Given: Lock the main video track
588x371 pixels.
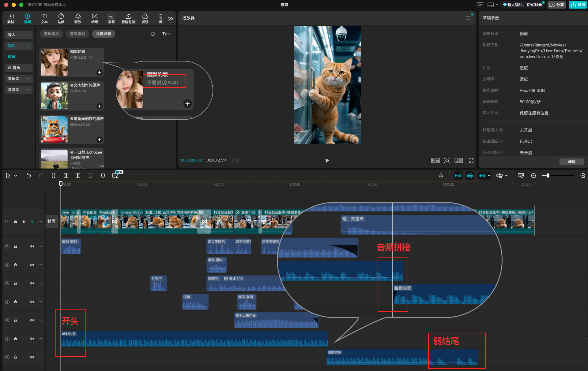Looking at the screenshot, I should coord(15,221).
